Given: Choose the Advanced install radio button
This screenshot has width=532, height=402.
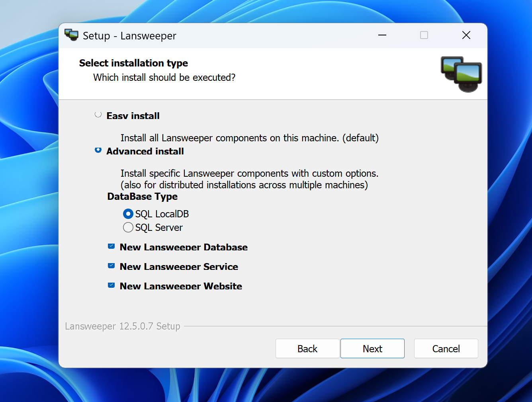Looking at the screenshot, I should pyautogui.click(x=98, y=150).
